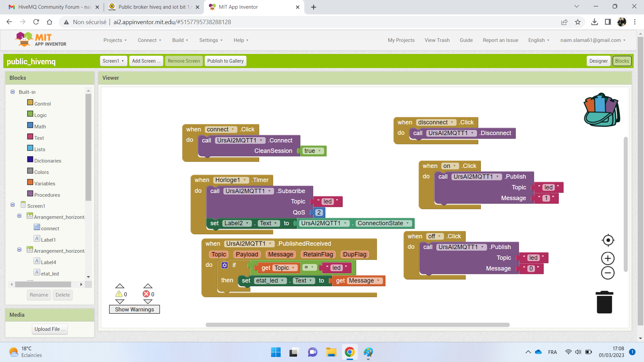Switch to the Designer view
This screenshot has height=362, width=644.
(598, 61)
